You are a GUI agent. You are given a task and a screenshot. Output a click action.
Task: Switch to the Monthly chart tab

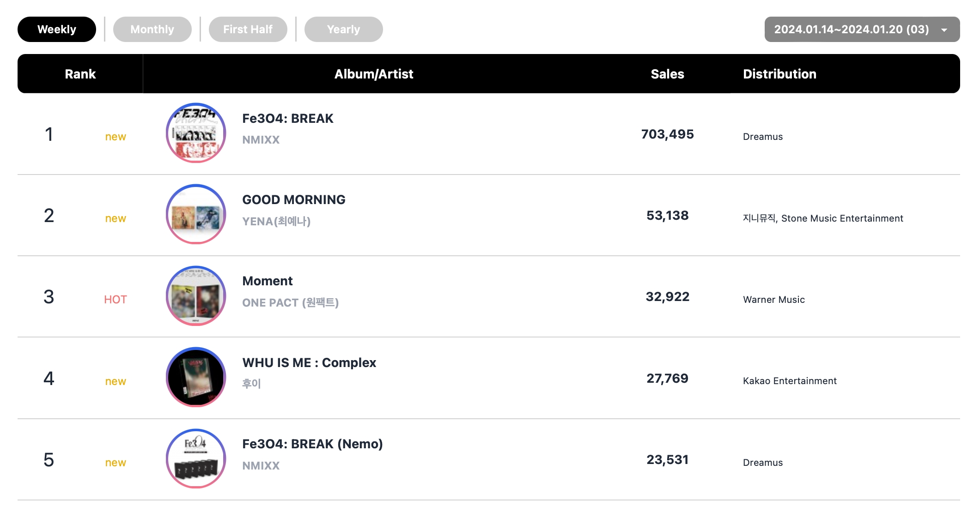(152, 30)
